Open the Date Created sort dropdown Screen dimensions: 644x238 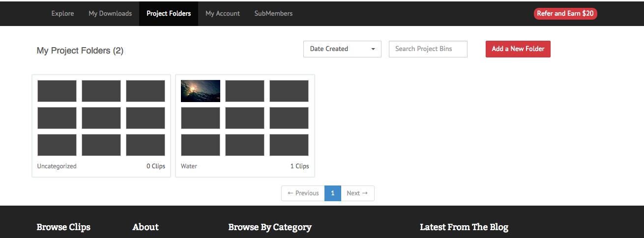[x=342, y=49]
